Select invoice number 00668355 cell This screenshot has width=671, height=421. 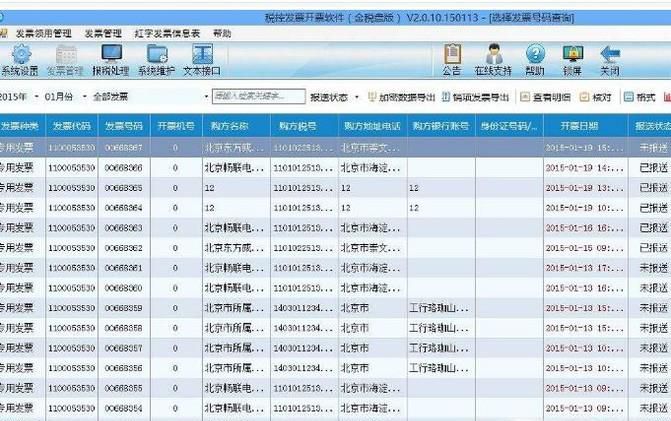click(124, 388)
